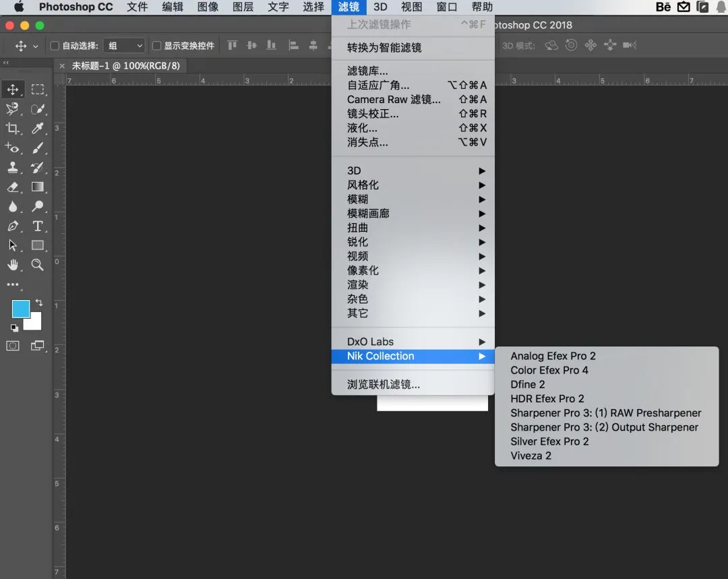Open the Apple menu
The image size is (728, 579).
[19, 7]
